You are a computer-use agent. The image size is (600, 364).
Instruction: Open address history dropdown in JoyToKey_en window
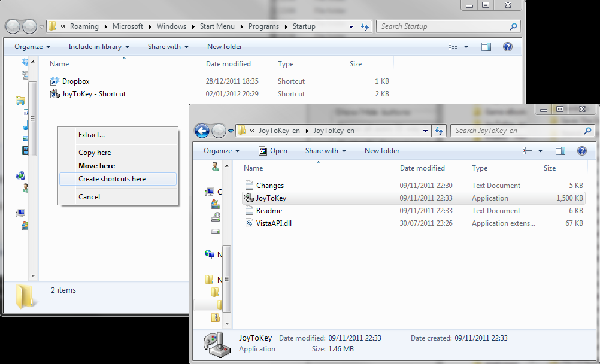coord(425,131)
